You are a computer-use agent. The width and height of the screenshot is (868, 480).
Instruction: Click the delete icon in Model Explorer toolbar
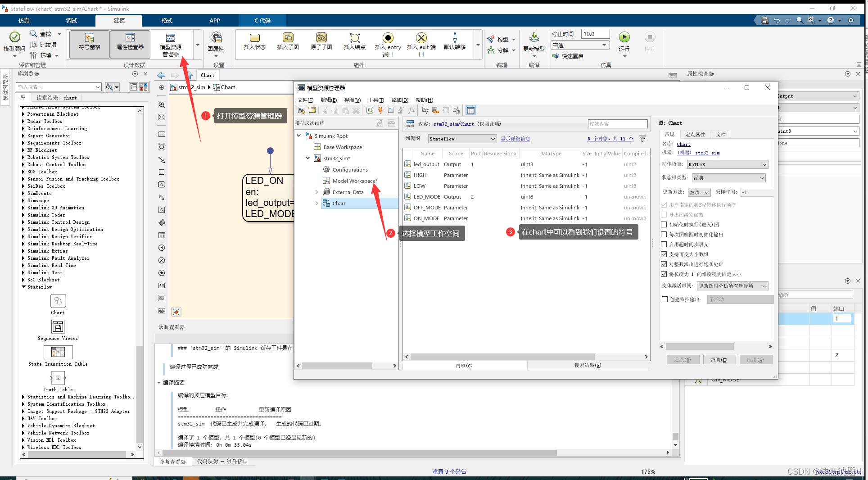[356, 110]
